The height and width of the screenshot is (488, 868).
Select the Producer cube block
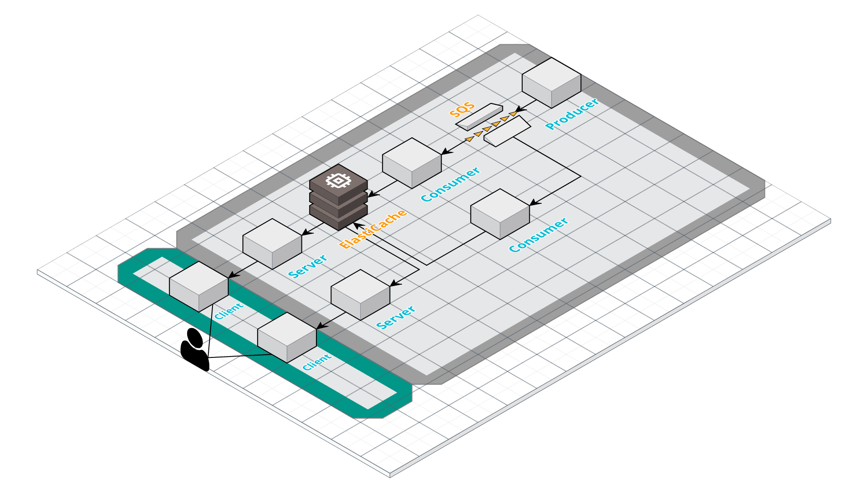551,83
